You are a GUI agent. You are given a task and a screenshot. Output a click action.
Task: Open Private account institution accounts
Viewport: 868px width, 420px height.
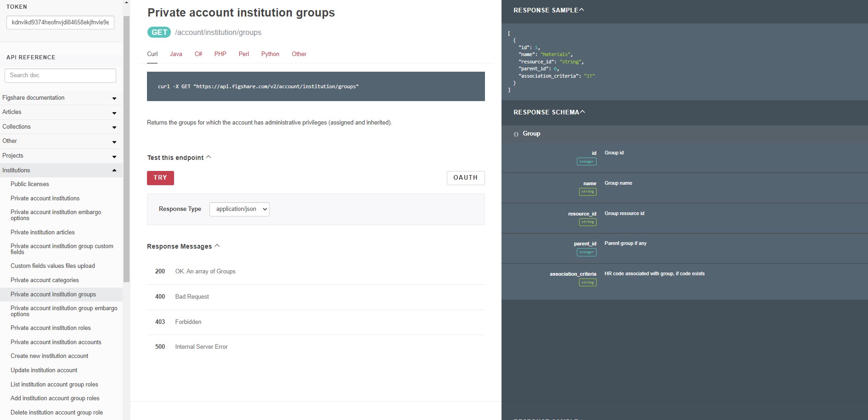tap(56, 342)
